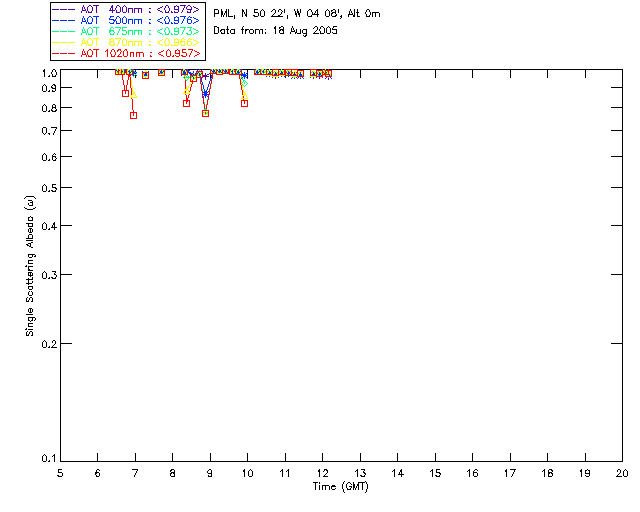Viewport: 640px width, 512px height.
Task: Click x-axis tick label '9'
Action: (210, 473)
